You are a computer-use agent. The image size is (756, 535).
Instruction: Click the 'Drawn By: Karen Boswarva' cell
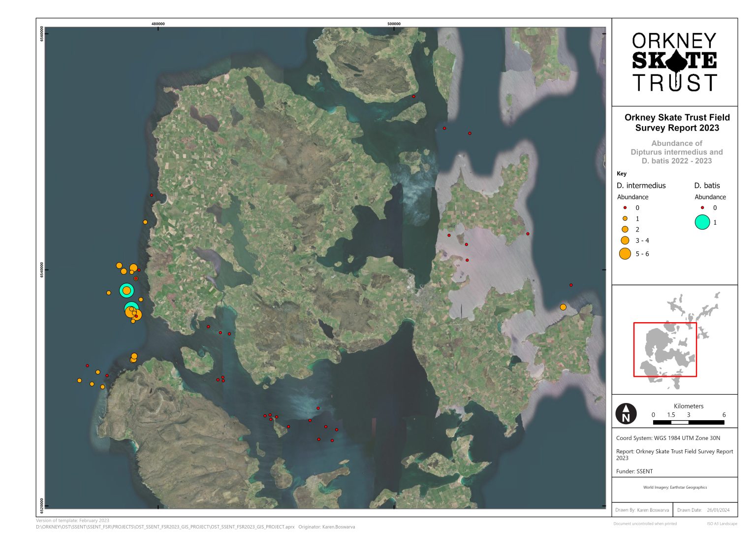point(643,510)
